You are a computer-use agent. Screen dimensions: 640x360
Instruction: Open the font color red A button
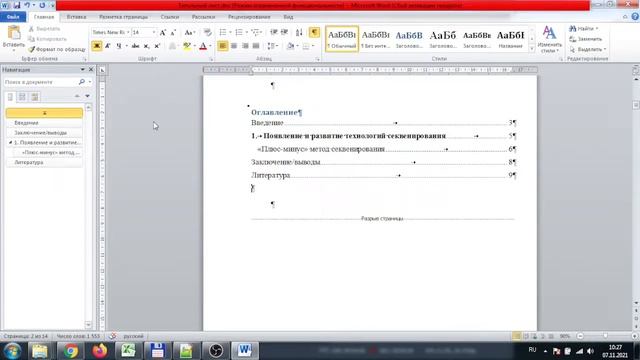(203, 46)
